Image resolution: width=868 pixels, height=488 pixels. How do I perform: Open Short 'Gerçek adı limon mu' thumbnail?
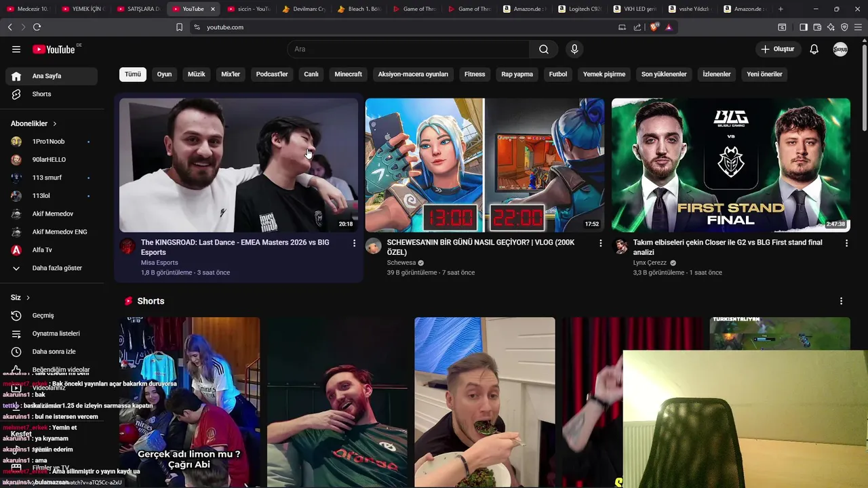click(190, 403)
